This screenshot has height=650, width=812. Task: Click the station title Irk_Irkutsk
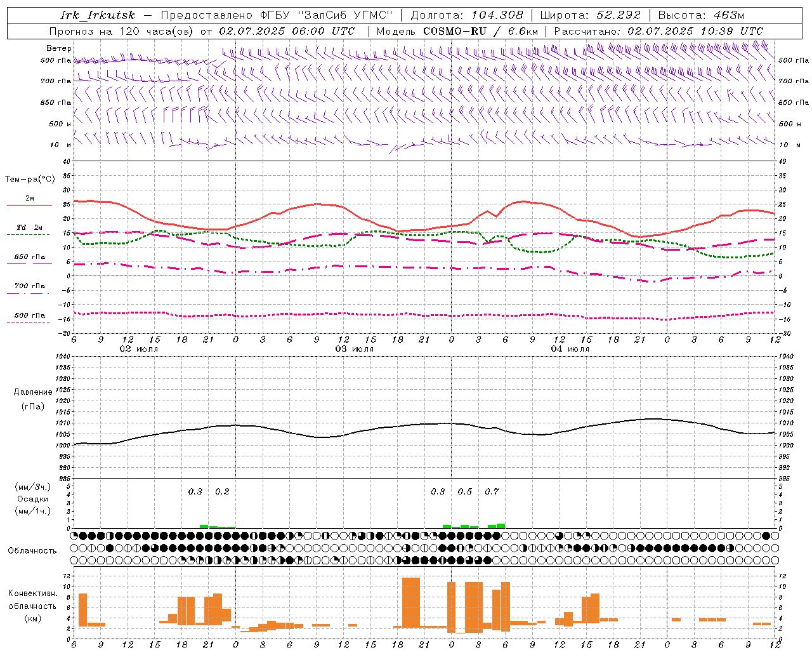click(97, 15)
